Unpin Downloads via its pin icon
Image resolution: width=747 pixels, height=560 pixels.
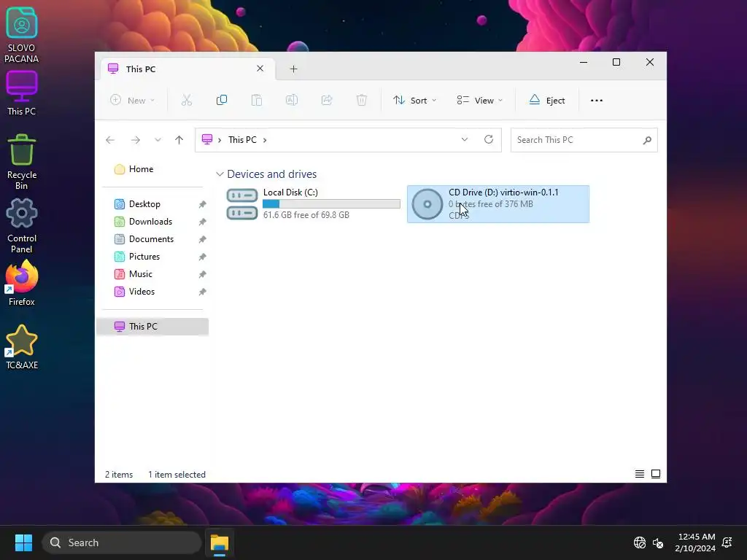203,222
